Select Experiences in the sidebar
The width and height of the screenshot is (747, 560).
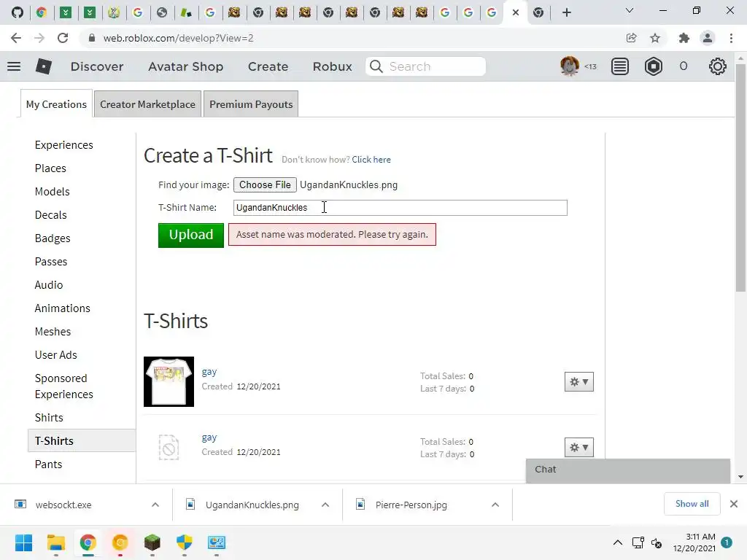pos(64,145)
